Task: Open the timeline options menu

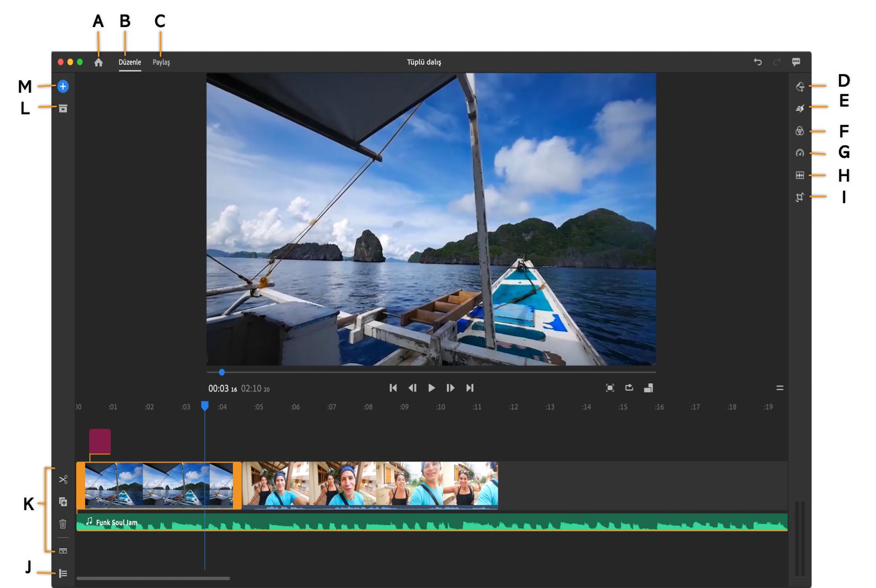Action: pos(780,388)
